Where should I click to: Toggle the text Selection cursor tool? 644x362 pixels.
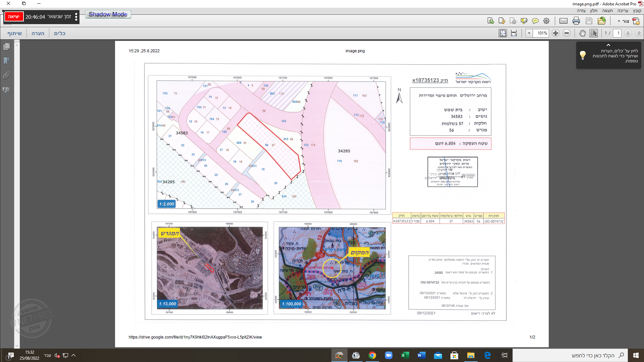point(594,33)
